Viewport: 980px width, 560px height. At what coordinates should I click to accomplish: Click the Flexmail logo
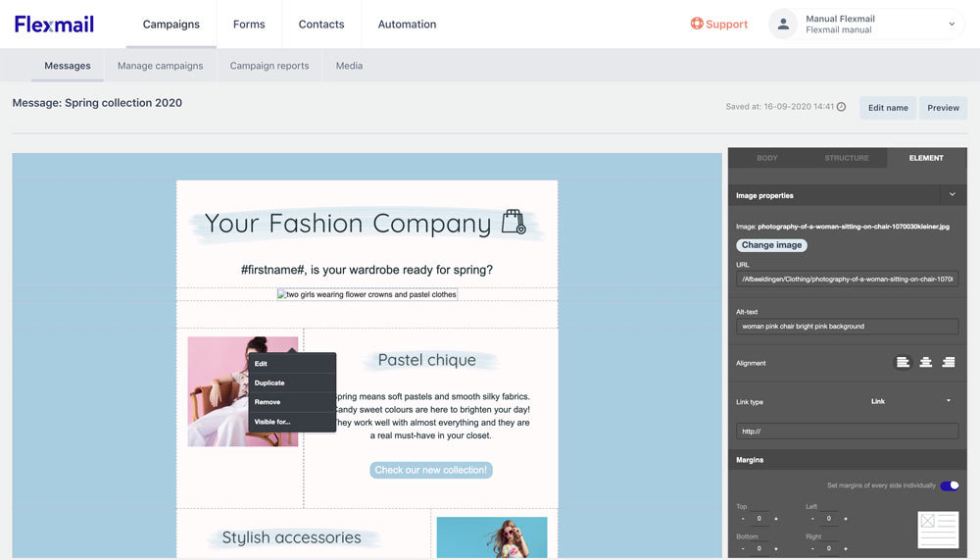[54, 24]
